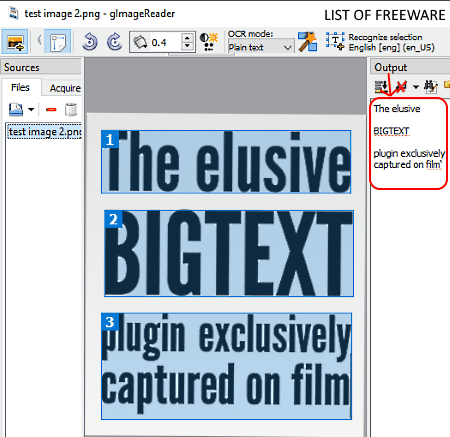Select test image 2.png in file list
The width and height of the screenshot is (450, 437).
tap(44, 132)
